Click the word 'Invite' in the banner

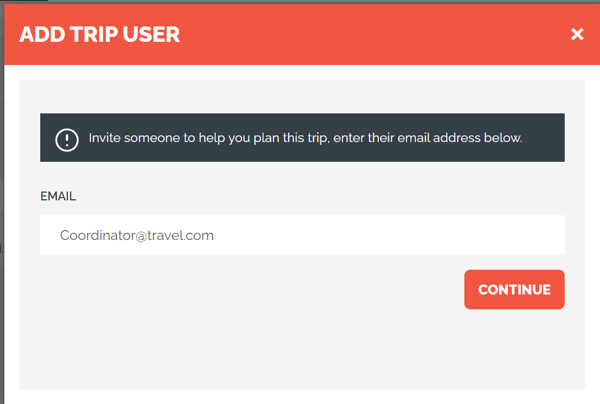108,138
